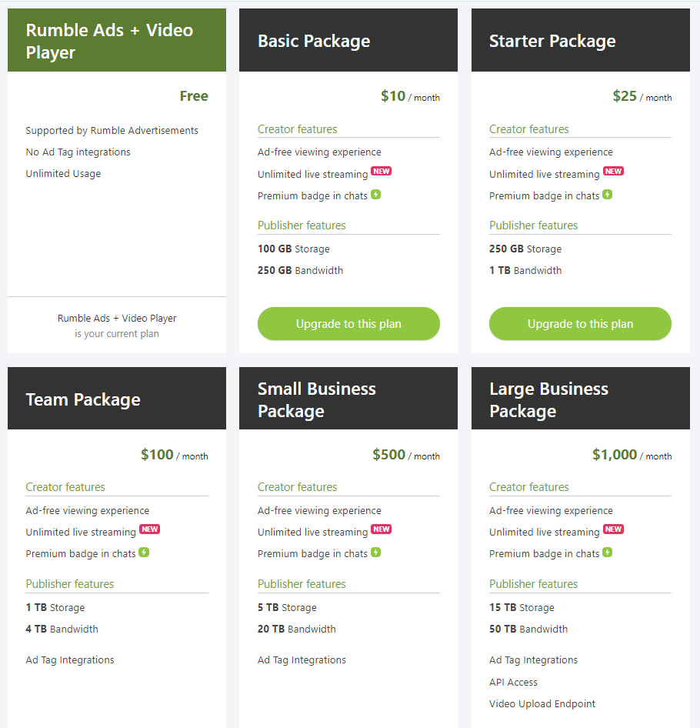700x728 pixels.
Task: Click Ad Tag Integrations in Team Package
Action: (70, 660)
